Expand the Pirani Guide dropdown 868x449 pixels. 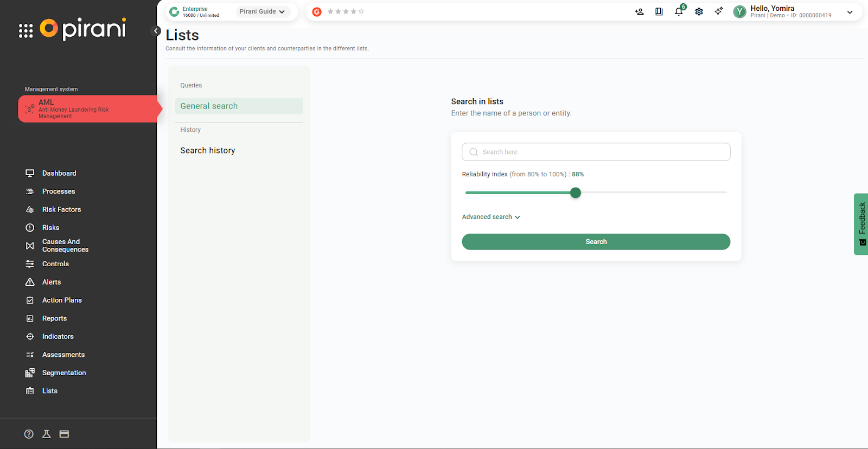tap(263, 11)
